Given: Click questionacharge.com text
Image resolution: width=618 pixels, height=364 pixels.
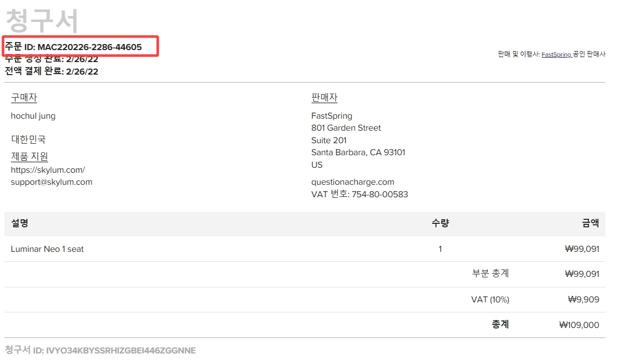Looking at the screenshot, I should point(353,182).
